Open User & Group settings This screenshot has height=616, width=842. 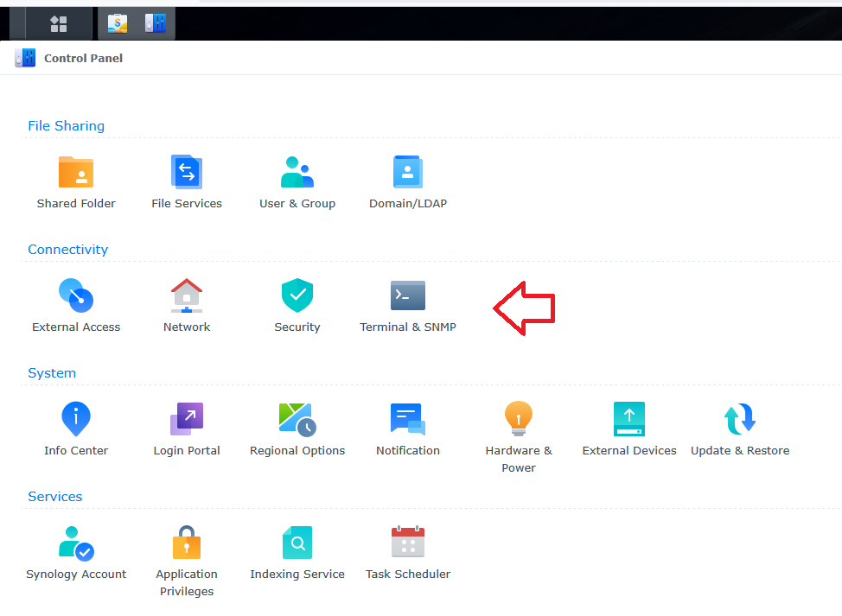pyautogui.click(x=297, y=173)
